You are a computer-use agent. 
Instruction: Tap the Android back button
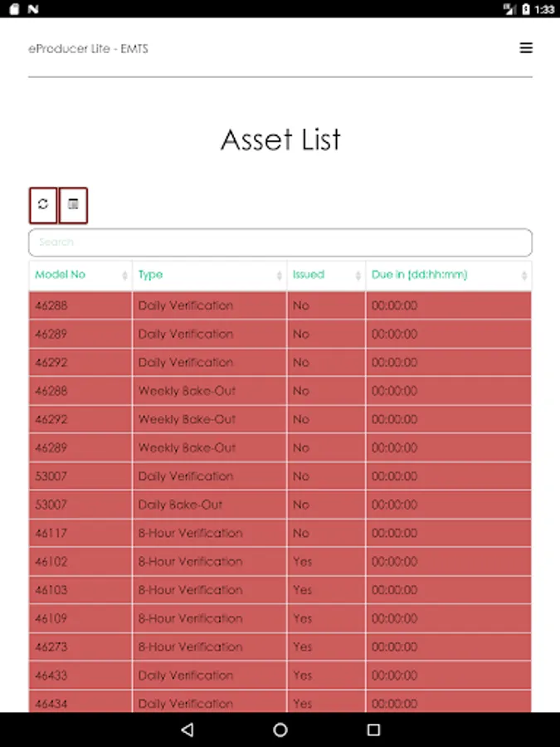tap(187, 730)
